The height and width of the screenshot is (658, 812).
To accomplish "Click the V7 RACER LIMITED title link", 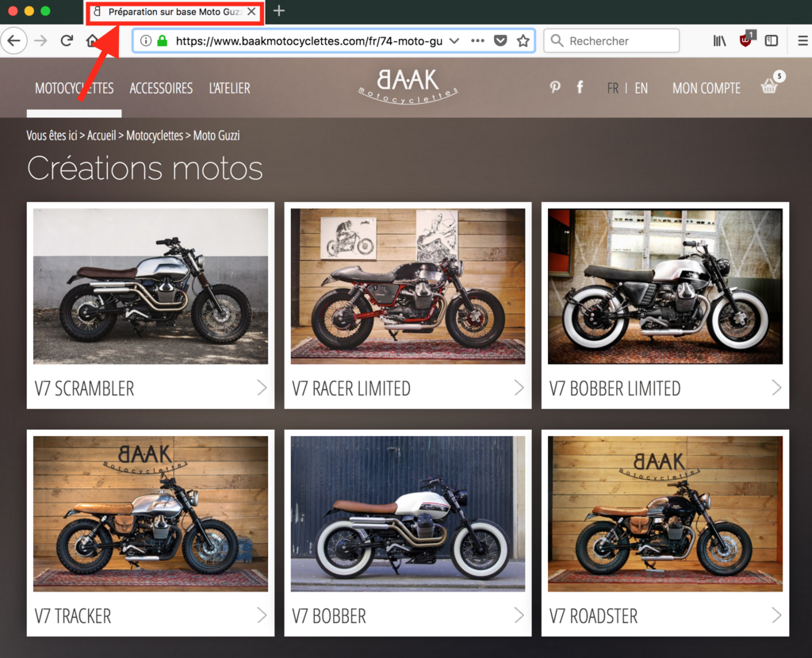I will tap(351, 388).
